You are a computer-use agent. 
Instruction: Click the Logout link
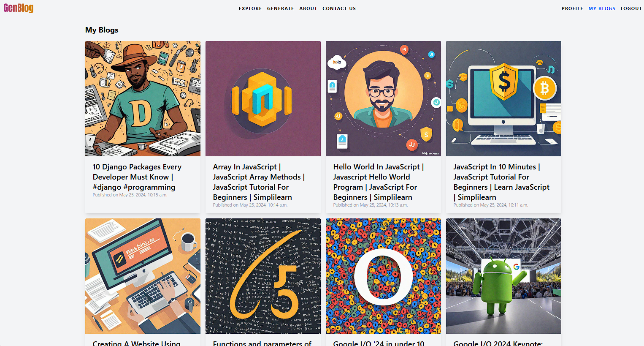pyautogui.click(x=631, y=8)
